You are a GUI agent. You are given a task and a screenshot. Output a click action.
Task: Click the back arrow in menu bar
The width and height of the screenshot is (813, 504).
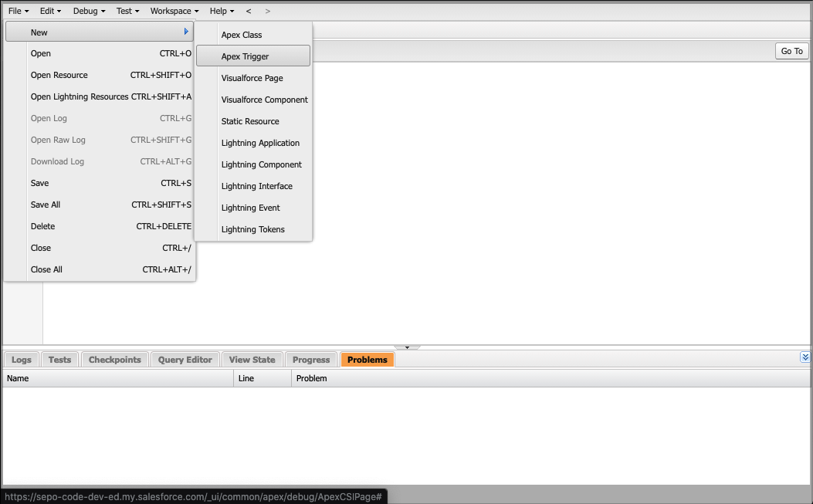[x=249, y=11]
